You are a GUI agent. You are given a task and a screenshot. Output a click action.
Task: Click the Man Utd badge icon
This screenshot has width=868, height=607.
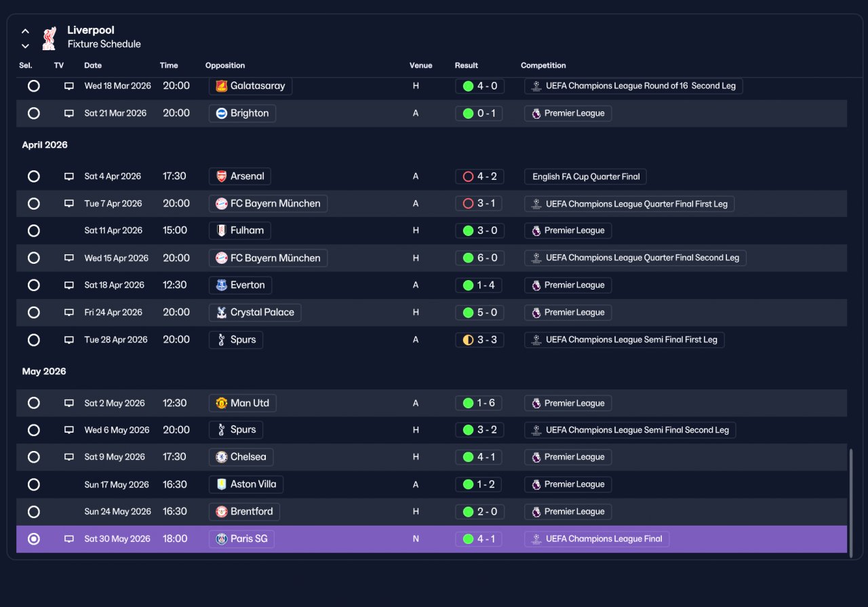pos(221,403)
